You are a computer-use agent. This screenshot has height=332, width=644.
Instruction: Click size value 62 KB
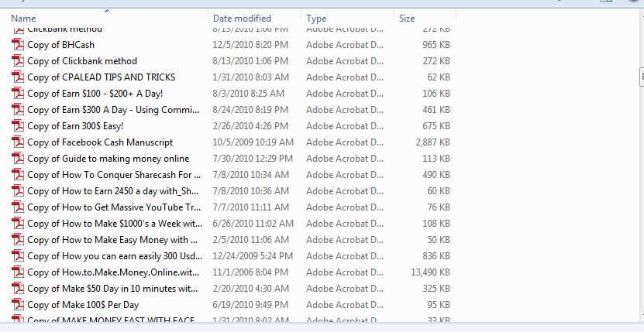click(x=439, y=77)
